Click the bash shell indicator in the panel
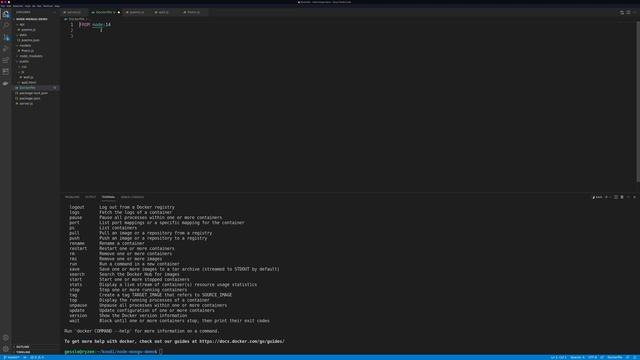This screenshot has width=640, height=360. coord(598,197)
